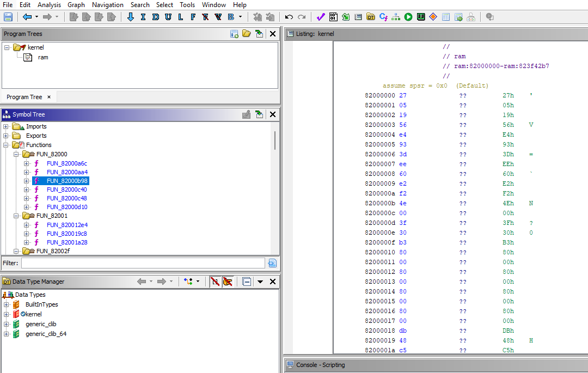Open the bookmark type dropdown arrow

point(241,17)
